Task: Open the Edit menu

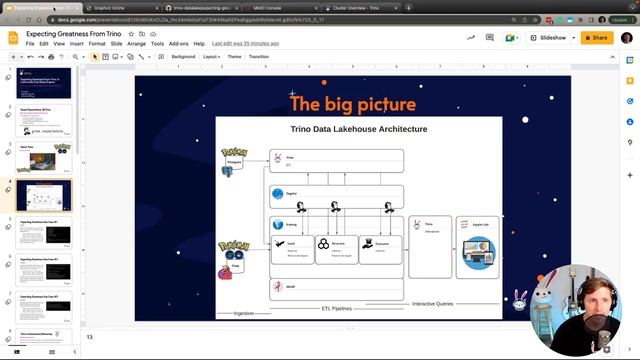Action: coord(44,44)
